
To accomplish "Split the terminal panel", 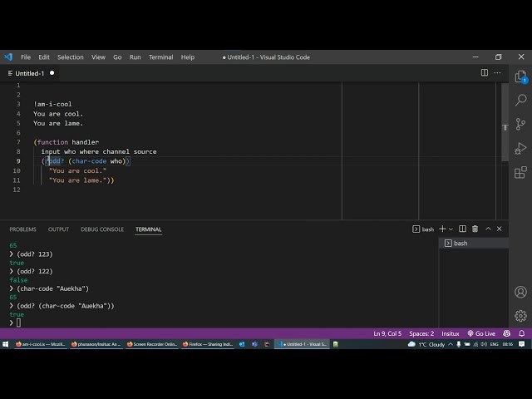I will 462,229.
